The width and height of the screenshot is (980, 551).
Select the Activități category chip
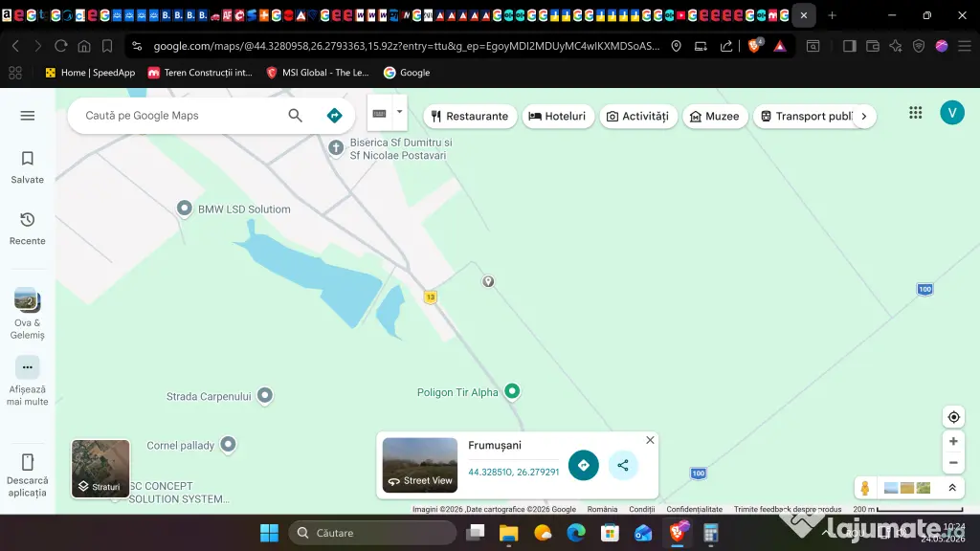pyautogui.click(x=638, y=116)
